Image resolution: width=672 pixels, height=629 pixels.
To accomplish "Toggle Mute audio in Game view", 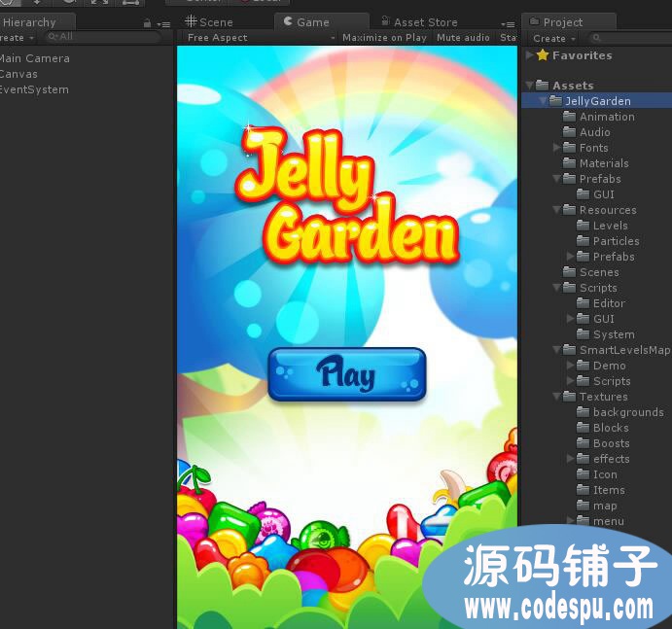I will click(x=463, y=38).
